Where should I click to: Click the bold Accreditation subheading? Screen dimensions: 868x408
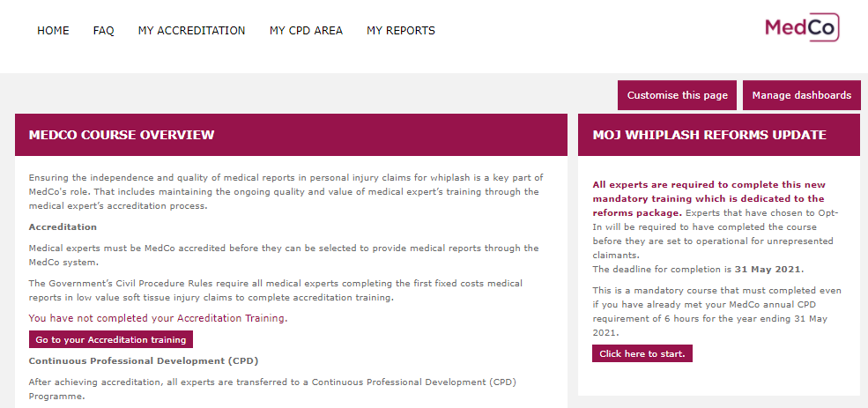[63, 227]
